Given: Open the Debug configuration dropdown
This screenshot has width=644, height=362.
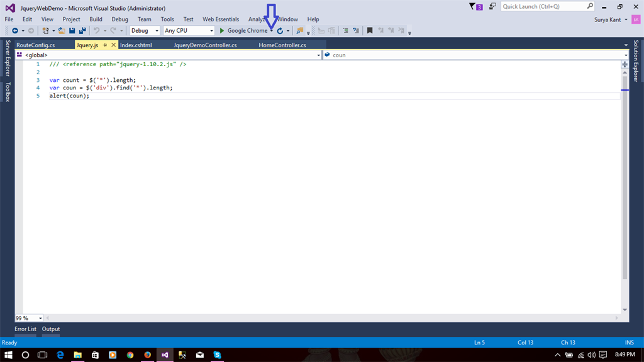Looking at the screenshot, I should click(145, 30).
